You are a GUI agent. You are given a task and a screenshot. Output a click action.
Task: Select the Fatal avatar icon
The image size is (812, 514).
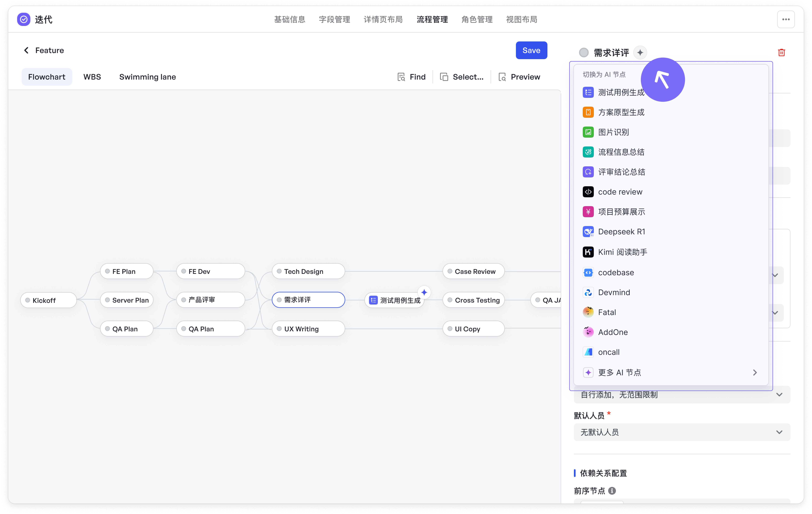pyautogui.click(x=588, y=312)
